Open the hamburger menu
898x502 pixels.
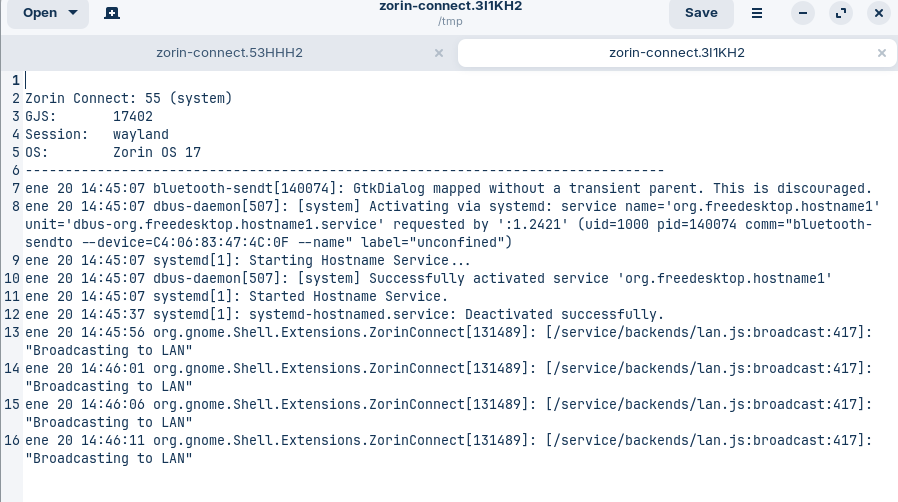pos(757,13)
